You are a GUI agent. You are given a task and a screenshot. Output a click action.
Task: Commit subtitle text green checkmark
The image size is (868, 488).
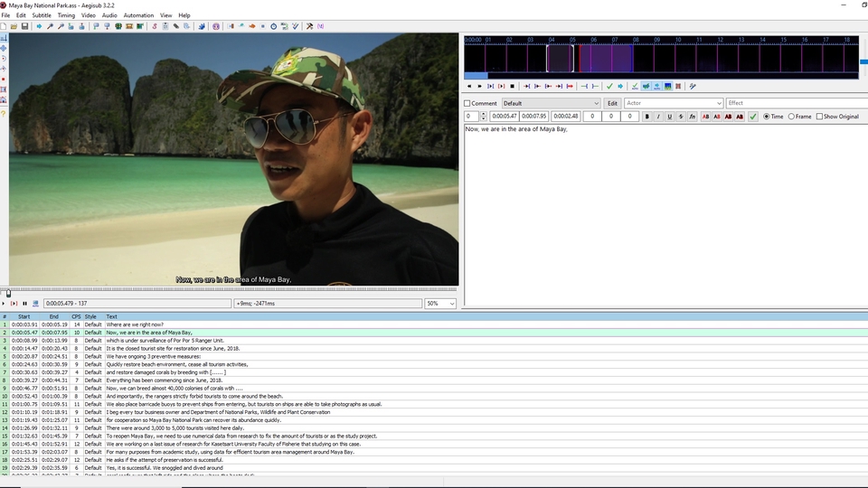coord(753,117)
